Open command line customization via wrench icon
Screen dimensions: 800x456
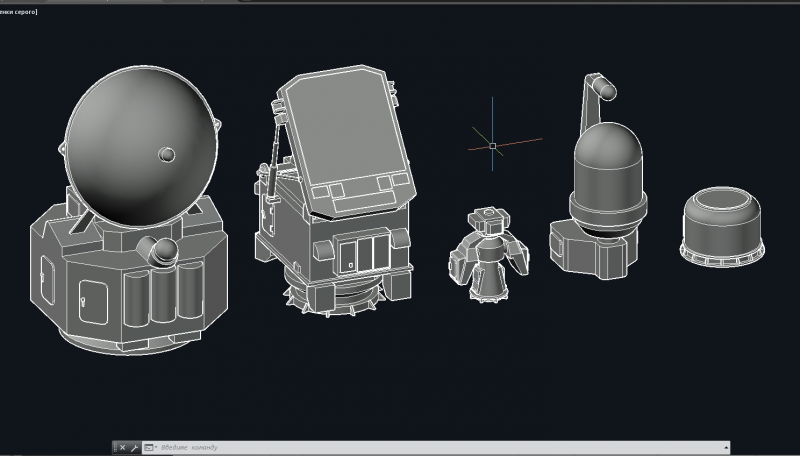click(x=134, y=448)
